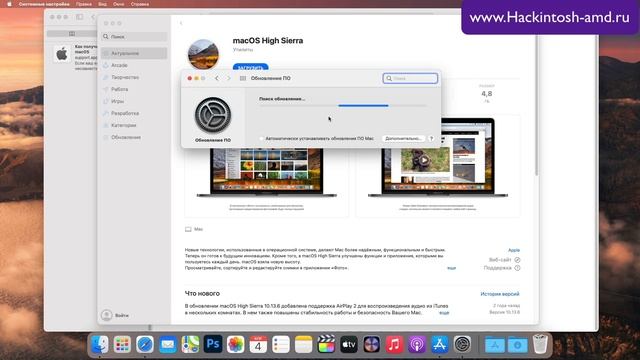Open Launchpad in the Dock
Screen dimensions: 640x360
click(122, 345)
